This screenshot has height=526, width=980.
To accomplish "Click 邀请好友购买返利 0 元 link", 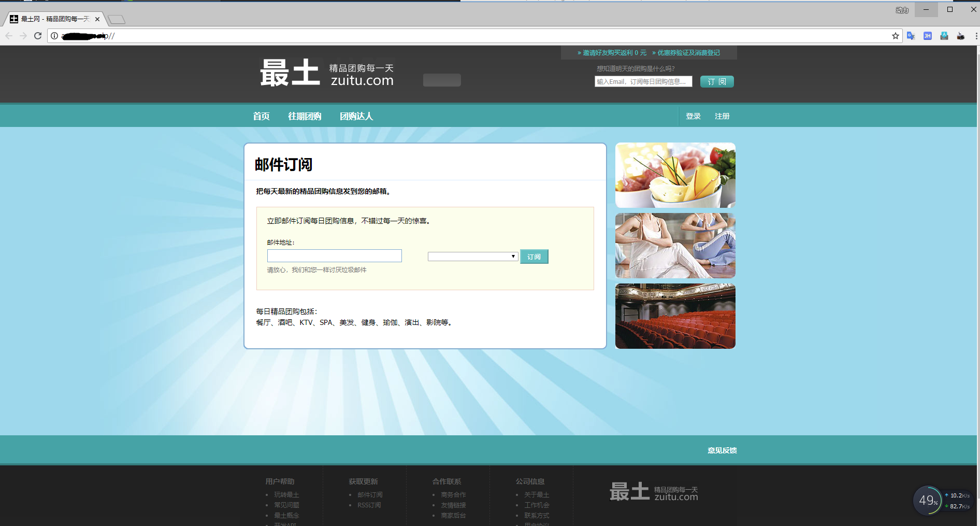I will pyautogui.click(x=612, y=53).
